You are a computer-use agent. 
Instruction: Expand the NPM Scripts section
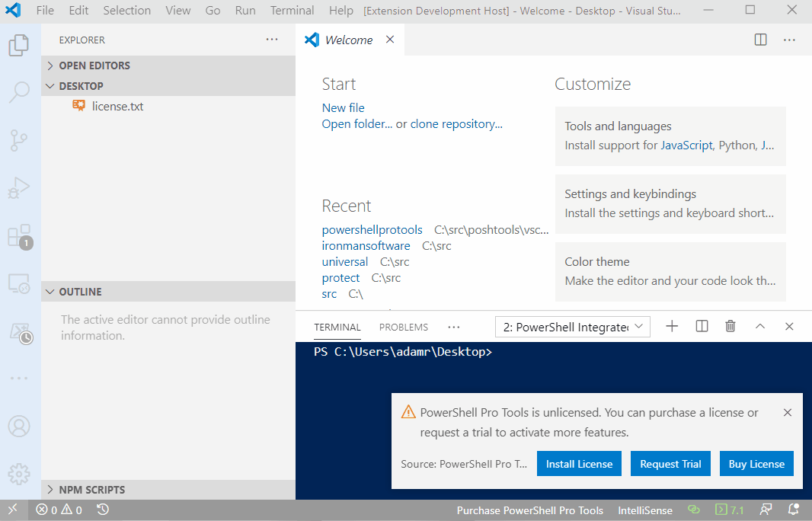click(x=168, y=490)
